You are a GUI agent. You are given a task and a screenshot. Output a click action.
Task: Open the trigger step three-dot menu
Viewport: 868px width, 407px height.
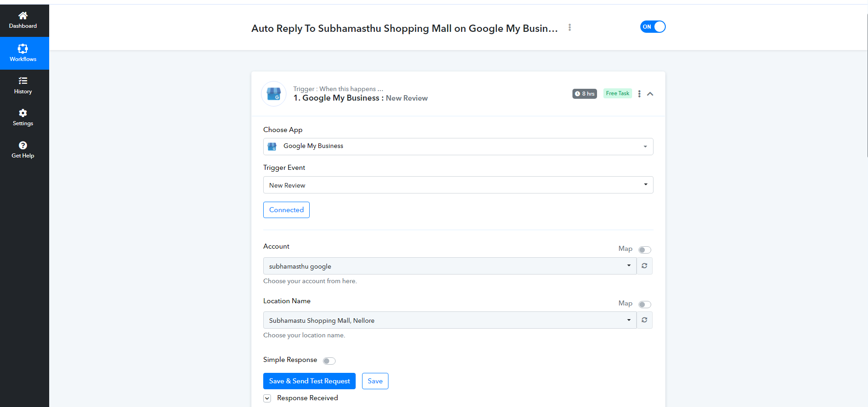(639, 94)
